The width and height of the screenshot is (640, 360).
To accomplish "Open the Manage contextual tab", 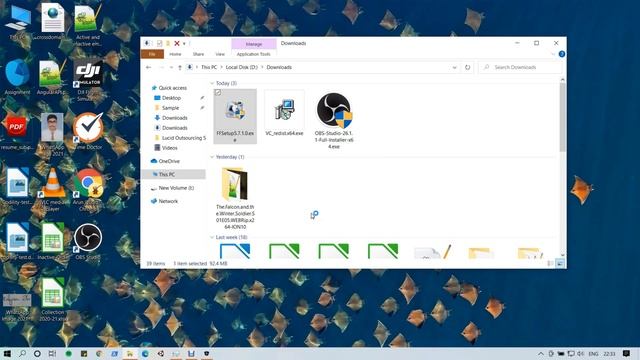I will (x=254, y=44).
